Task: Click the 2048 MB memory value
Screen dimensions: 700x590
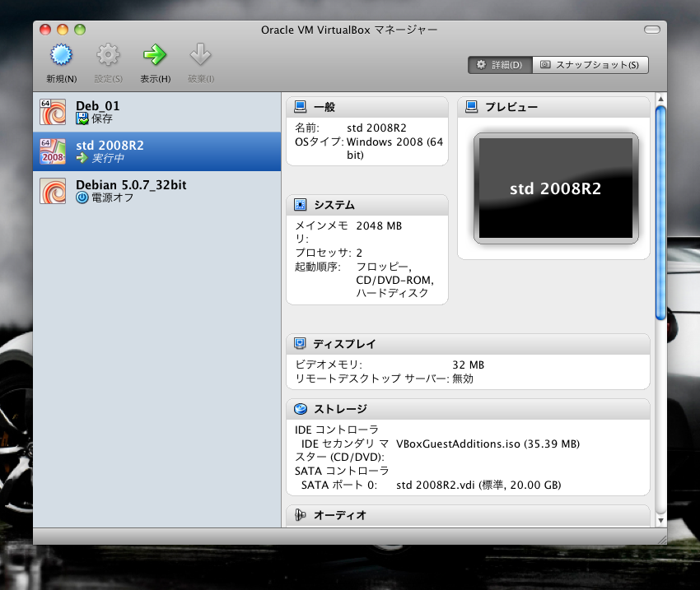Action: (x=379, y=226)
